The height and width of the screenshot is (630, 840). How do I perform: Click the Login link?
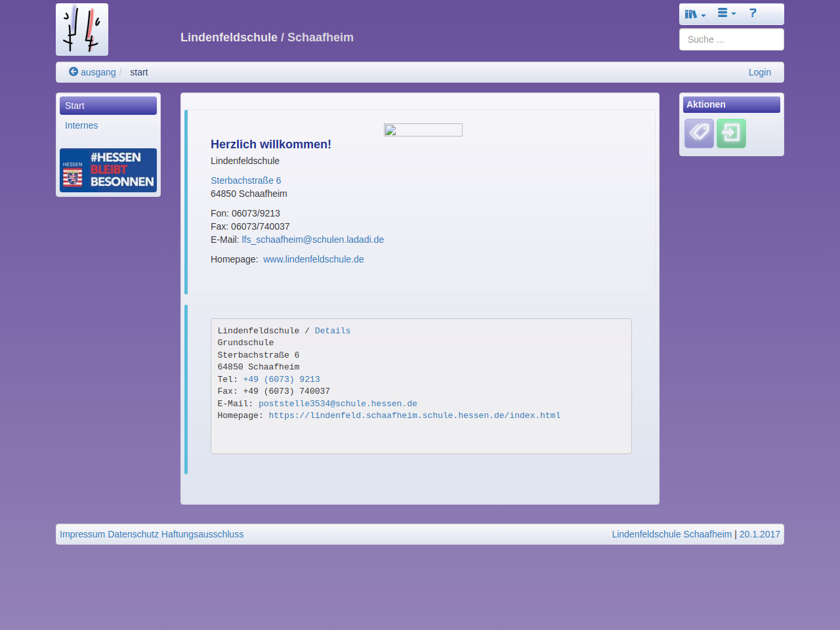(x=759, y=72)
